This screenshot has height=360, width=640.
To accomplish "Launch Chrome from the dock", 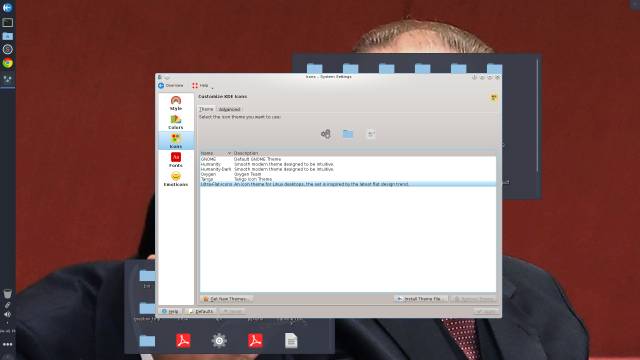I will (7, 63).
